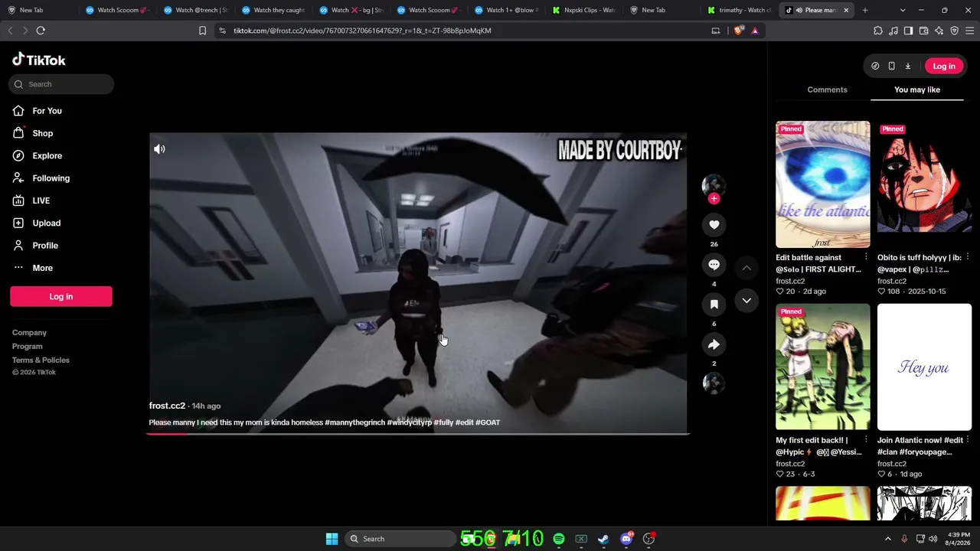
Task: Click the download desktop app icon
Action: 908,66
